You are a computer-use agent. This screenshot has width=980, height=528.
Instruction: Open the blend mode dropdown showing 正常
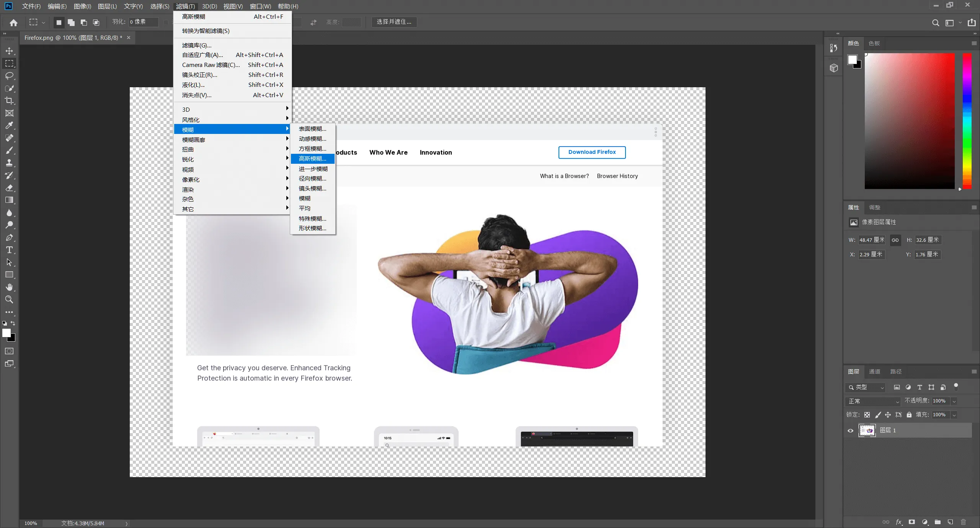(x=872, y=401)
